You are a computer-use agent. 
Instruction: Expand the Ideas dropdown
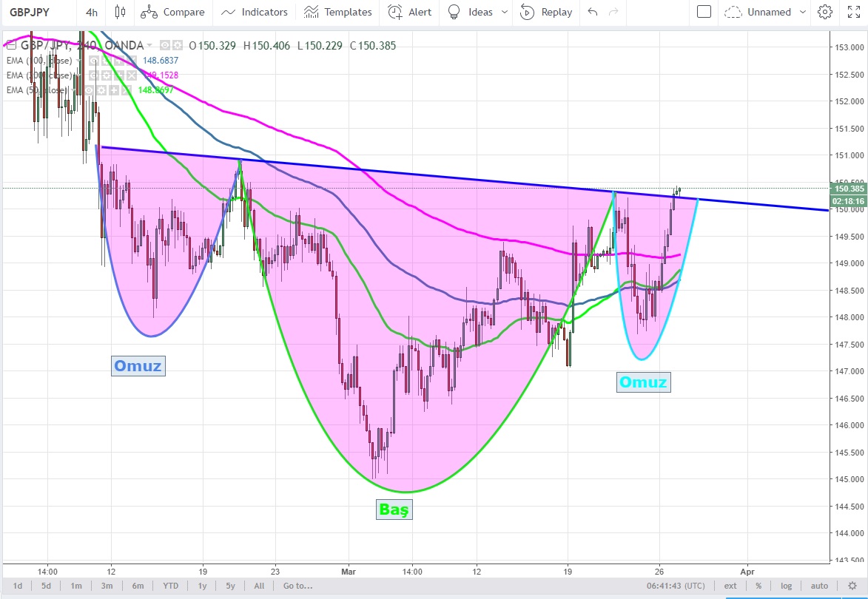pyautogui.click(x=505, y=12)
